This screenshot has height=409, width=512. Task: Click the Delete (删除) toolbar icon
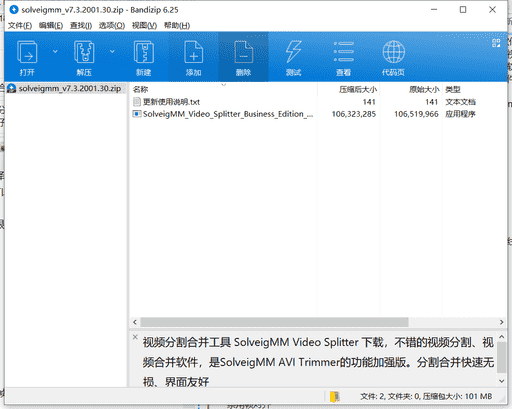point(243,52)
